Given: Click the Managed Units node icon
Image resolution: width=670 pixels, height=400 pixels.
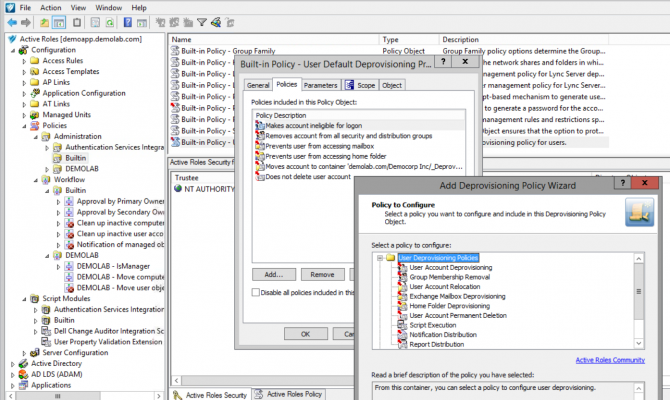Looking at the screenshot, I should point(35,115).
